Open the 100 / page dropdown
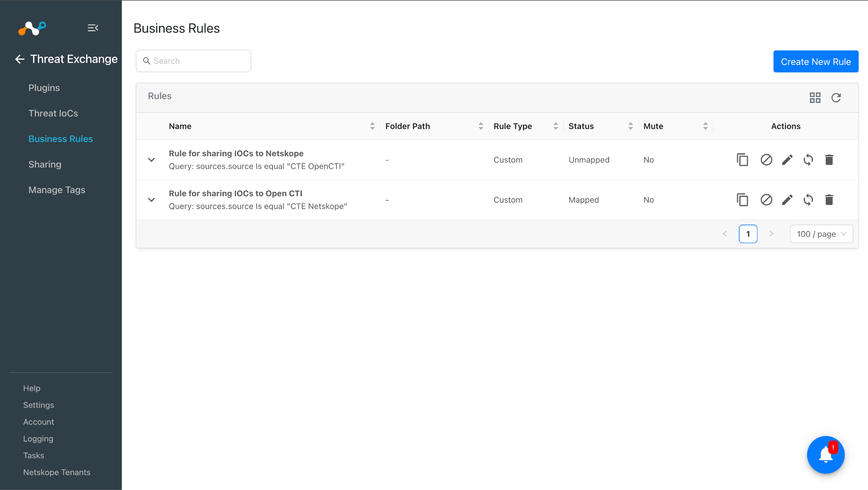The image size is (868, 490). (821, 234)
